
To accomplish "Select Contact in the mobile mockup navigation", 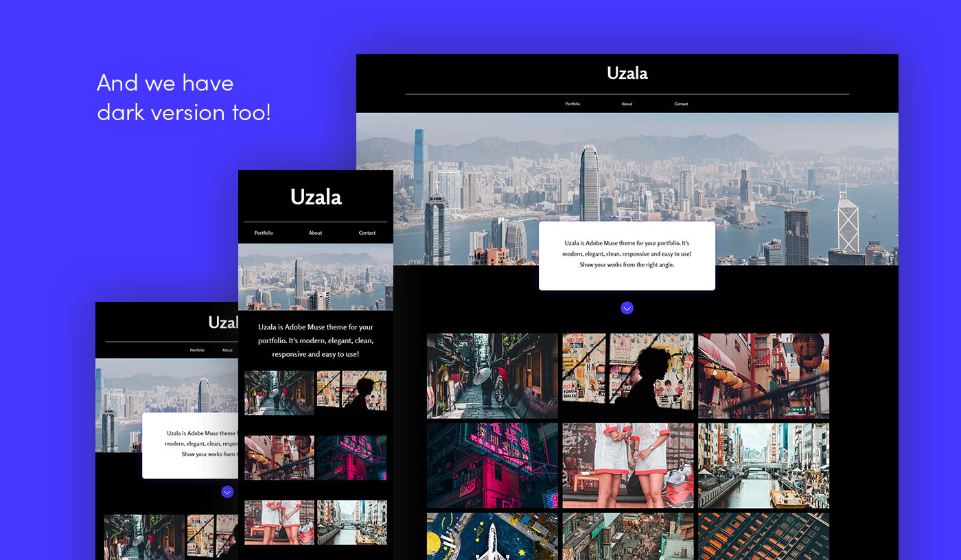I will 367,233.
